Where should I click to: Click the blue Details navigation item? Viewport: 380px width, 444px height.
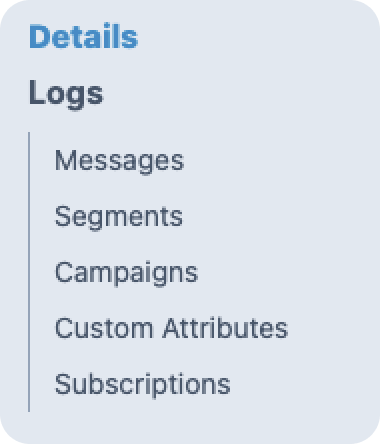tap(83, 36)
